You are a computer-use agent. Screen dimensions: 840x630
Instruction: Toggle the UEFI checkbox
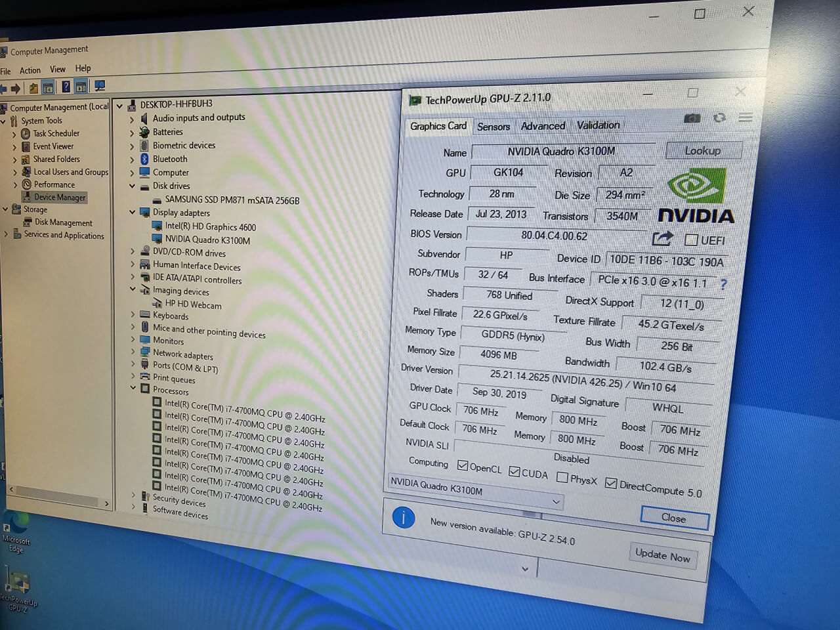point(691,240)
